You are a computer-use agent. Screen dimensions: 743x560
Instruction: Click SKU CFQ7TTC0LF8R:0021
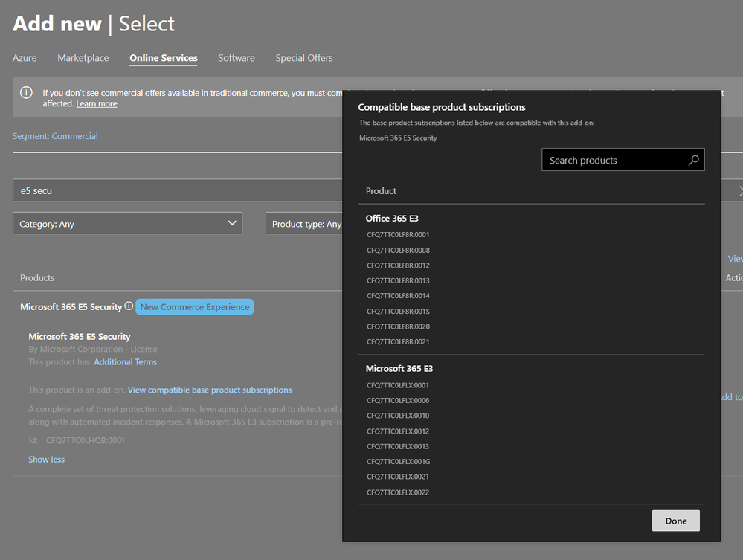398,341
